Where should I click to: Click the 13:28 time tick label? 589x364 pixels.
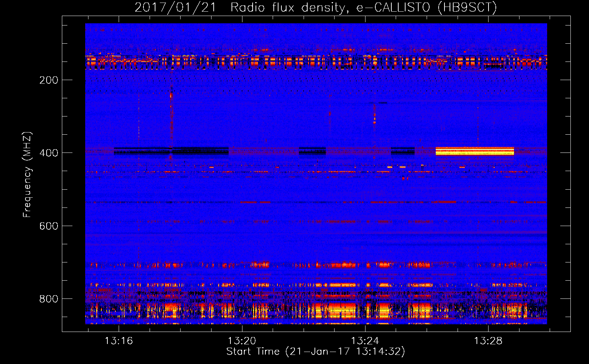[488, 341]
